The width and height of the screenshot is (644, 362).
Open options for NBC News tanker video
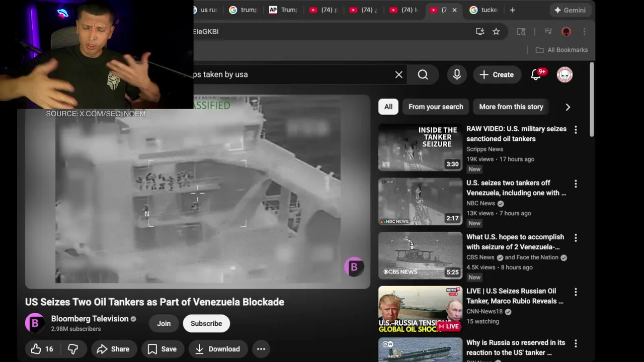576,184
